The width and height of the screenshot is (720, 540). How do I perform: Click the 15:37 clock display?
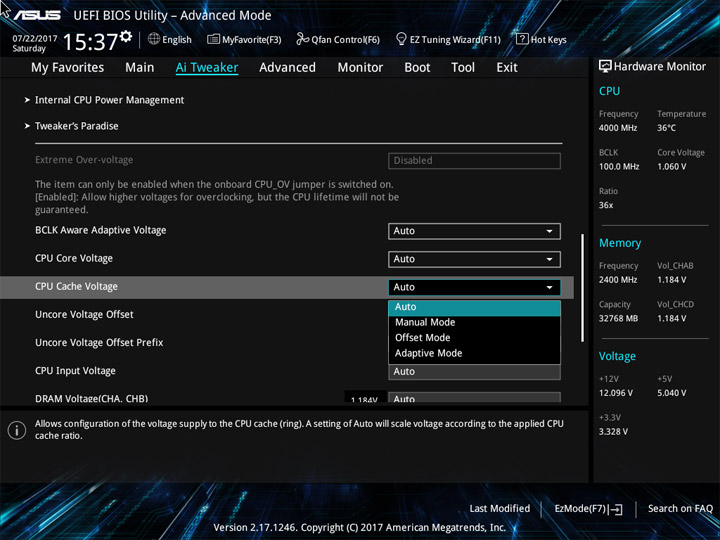(90, 42)
